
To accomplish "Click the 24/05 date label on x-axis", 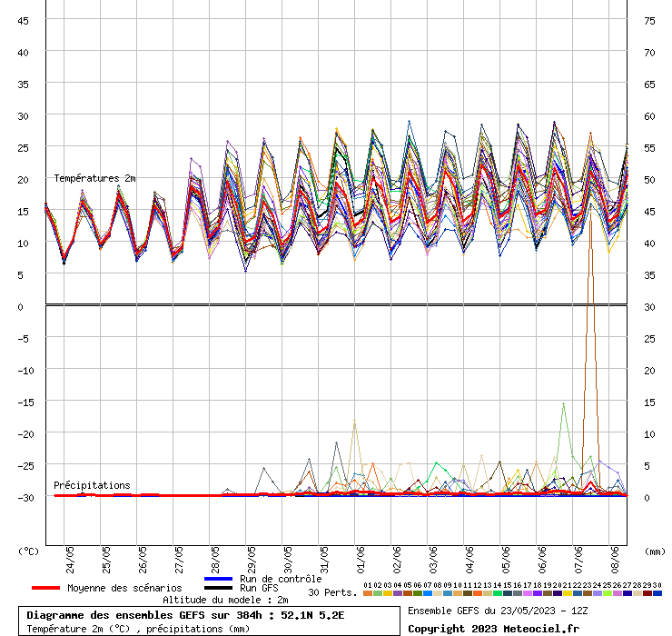I will pos(70,560).
